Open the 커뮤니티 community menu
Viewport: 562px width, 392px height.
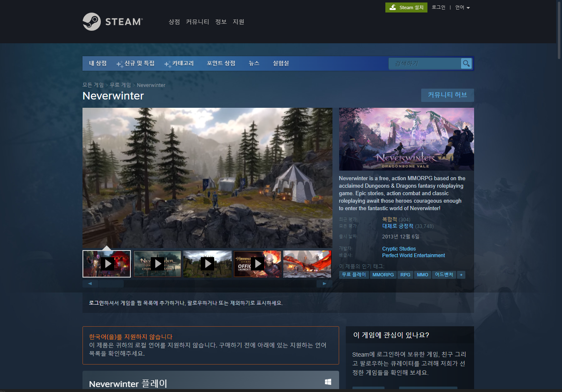[x=197, y=22]
